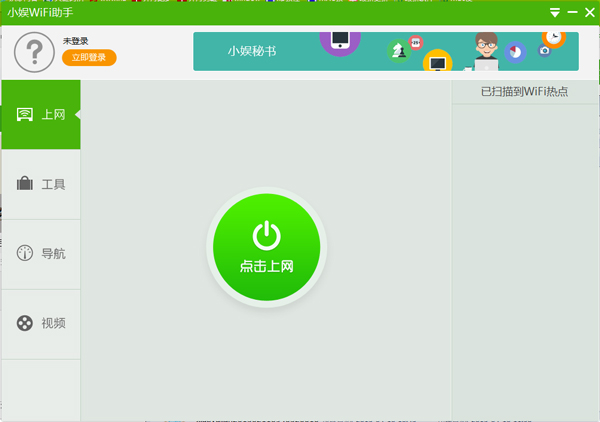Click the film reel icon beside 视频
The image size is (600, 422).
tap(25, 323)
